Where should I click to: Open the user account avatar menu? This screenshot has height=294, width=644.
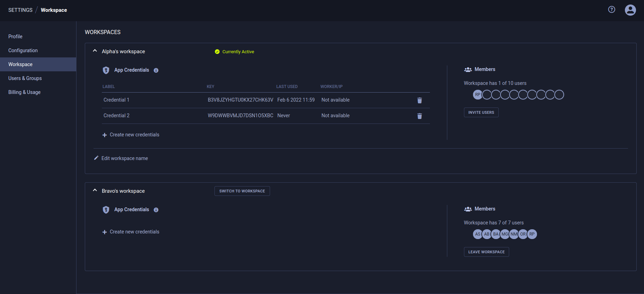pos(630,10)
